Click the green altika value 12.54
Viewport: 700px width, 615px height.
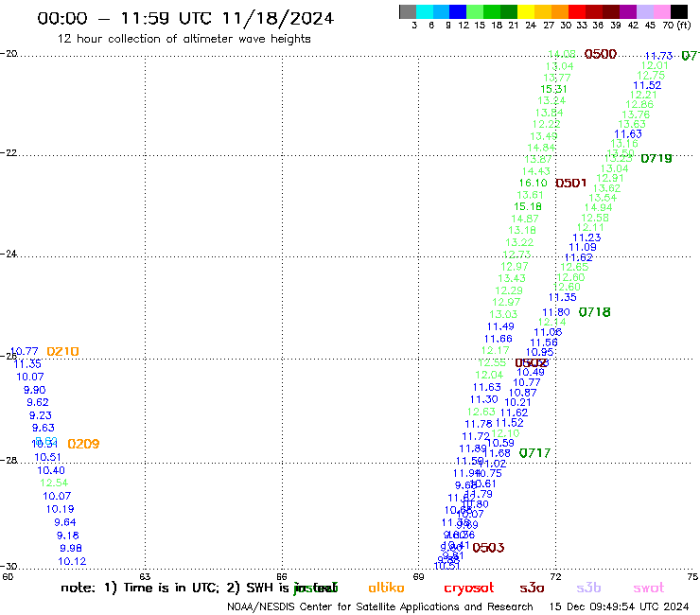coord(54,483)
